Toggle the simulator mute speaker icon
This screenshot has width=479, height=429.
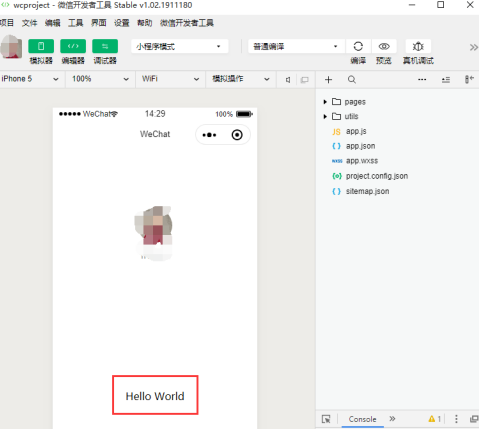pos(288,80)
